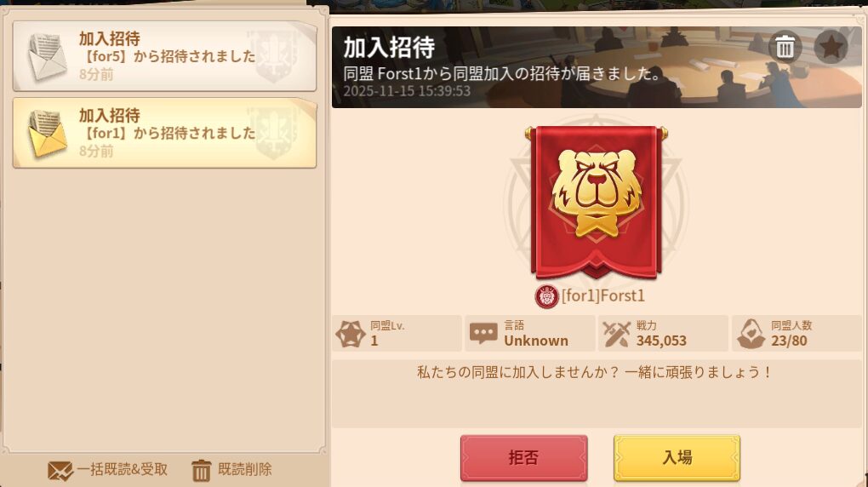Select the for1 invitation mail
The height and width of the screenshot is (487, 868).
[x=164, y=133]
